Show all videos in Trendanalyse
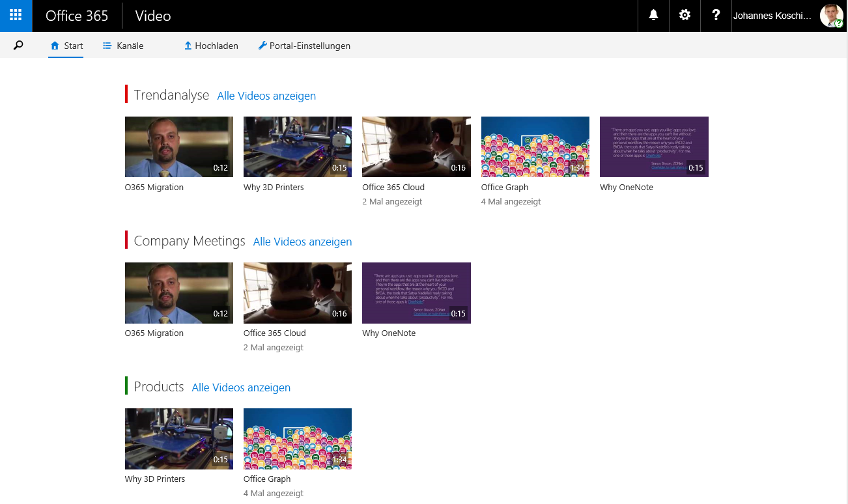The height and width of the screenshot is (504, 848). (x=266, y=96)
